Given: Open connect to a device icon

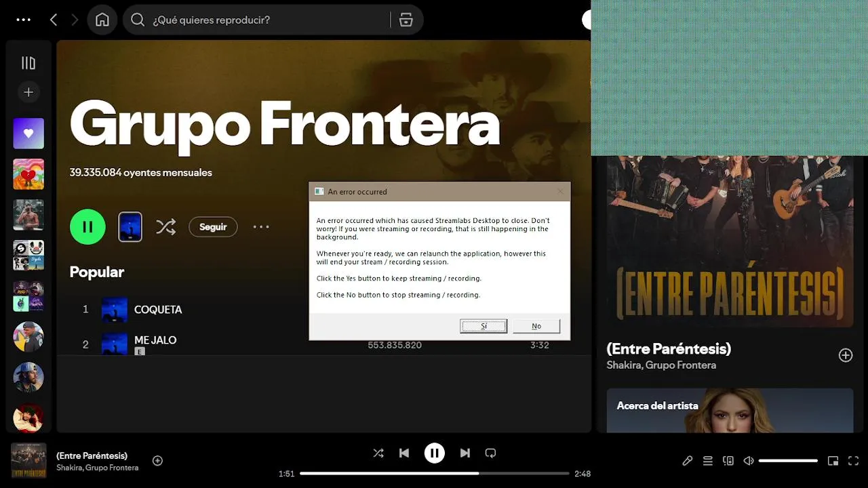Looking at the screenshot, I should 728,461.
